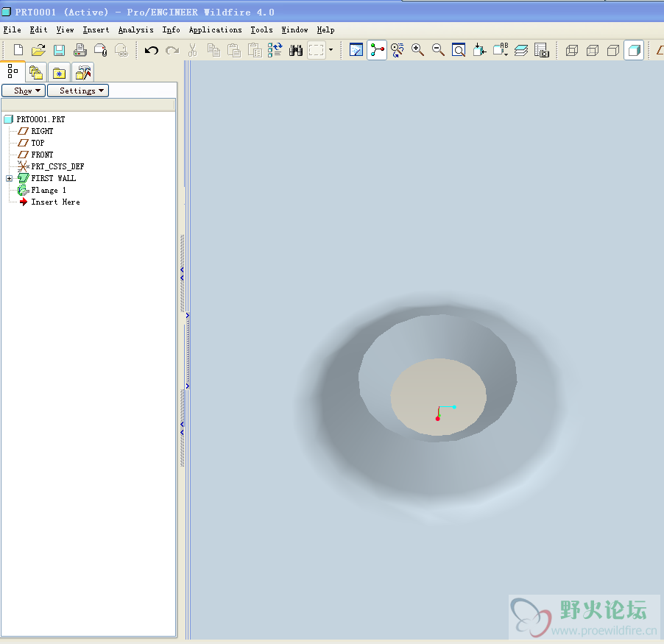
Task: Select the FIRST WALL feature
Action: 53,178
